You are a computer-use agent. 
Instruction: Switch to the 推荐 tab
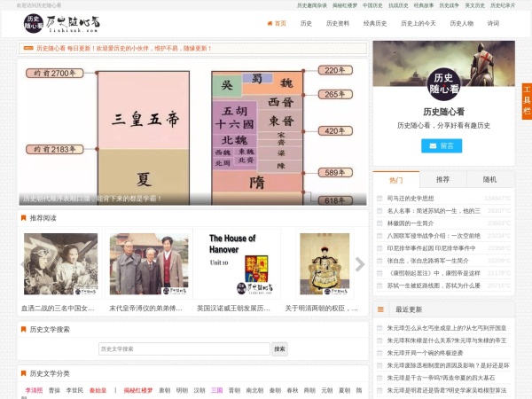[x=442, y=179]
